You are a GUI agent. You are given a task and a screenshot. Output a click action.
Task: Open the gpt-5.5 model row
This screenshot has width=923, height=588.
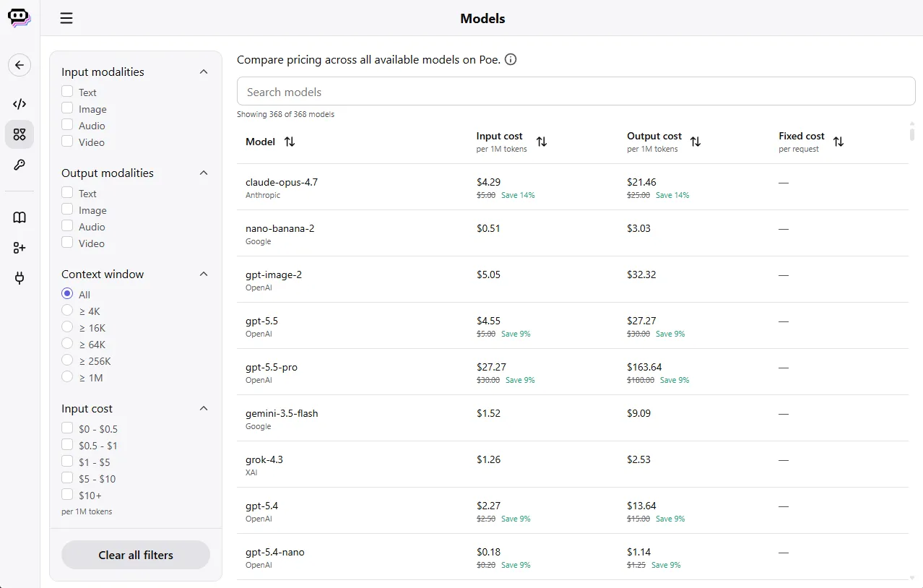[x=573, y=326]
